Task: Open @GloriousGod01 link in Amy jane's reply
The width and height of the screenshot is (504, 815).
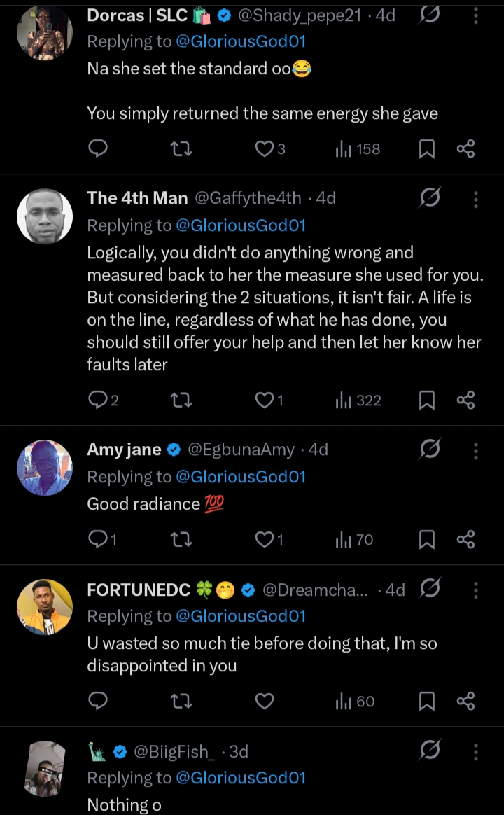Action: [241, 477]
